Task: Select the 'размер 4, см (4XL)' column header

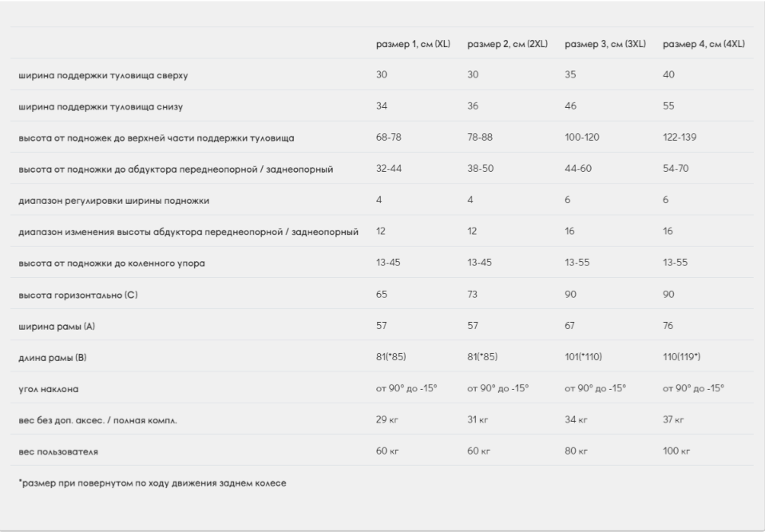Action: (x=704, y=43)
